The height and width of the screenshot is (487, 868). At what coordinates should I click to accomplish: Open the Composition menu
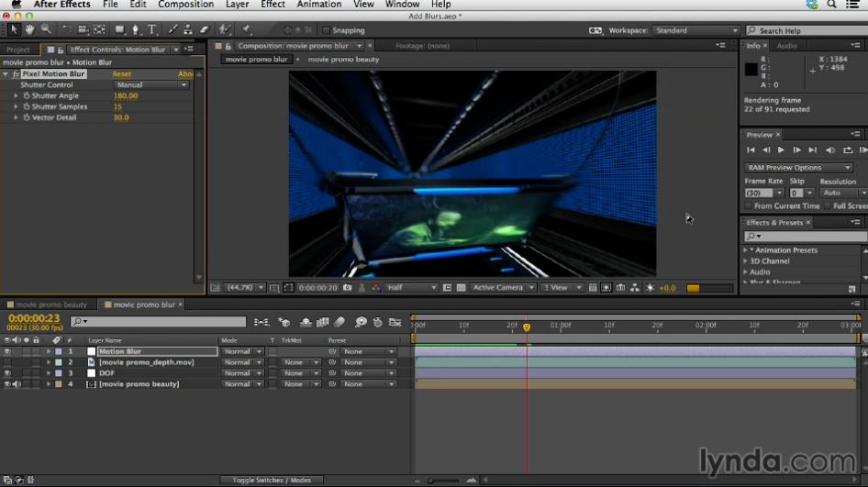tap(185, 5)
